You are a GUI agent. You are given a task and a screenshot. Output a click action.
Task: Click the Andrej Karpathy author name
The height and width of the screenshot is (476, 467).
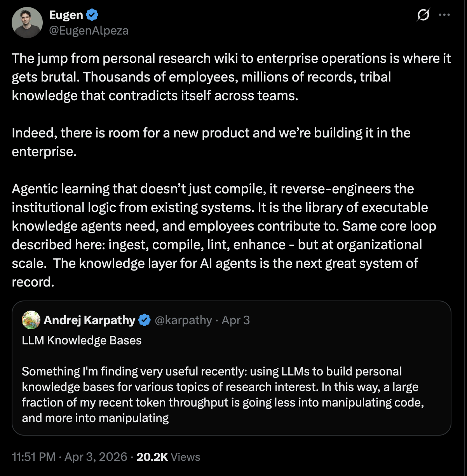89,320
